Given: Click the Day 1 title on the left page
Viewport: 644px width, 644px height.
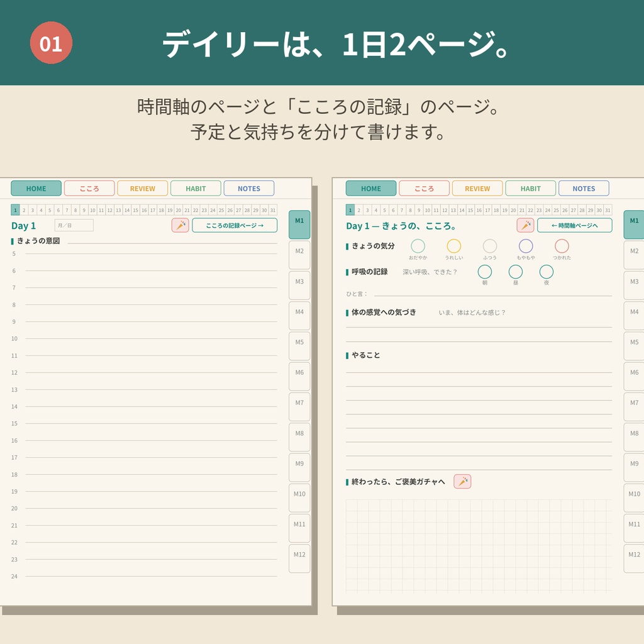Looking at the screenshot, I should coord(23,226).
